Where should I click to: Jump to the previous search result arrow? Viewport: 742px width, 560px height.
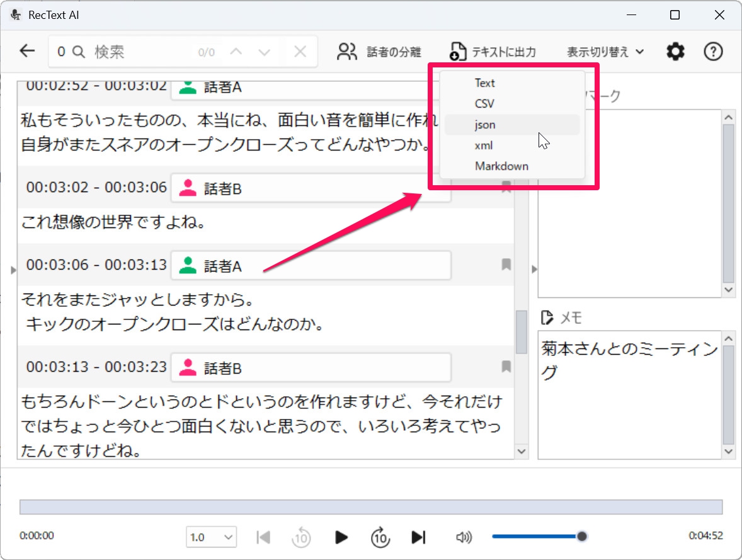click(x=236, y=52)
